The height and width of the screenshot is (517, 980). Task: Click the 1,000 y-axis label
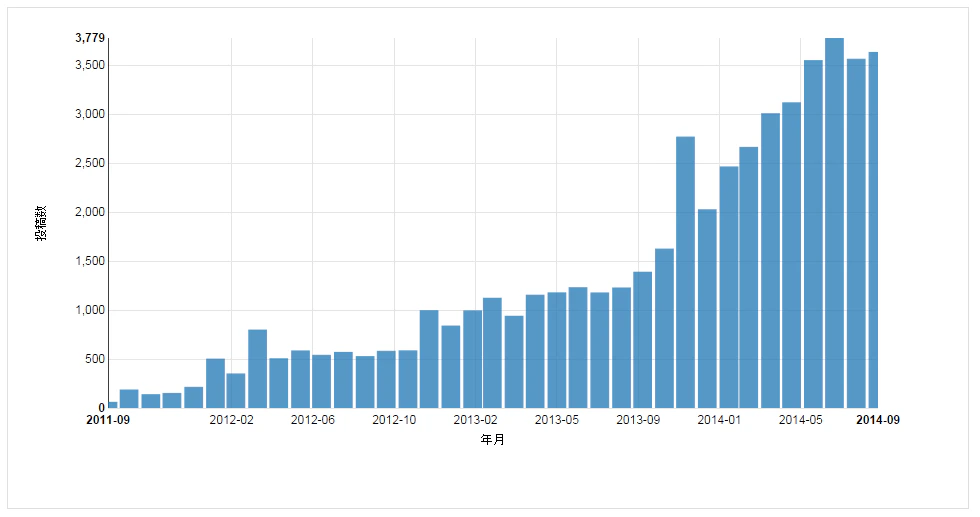[x=91, y=310]
